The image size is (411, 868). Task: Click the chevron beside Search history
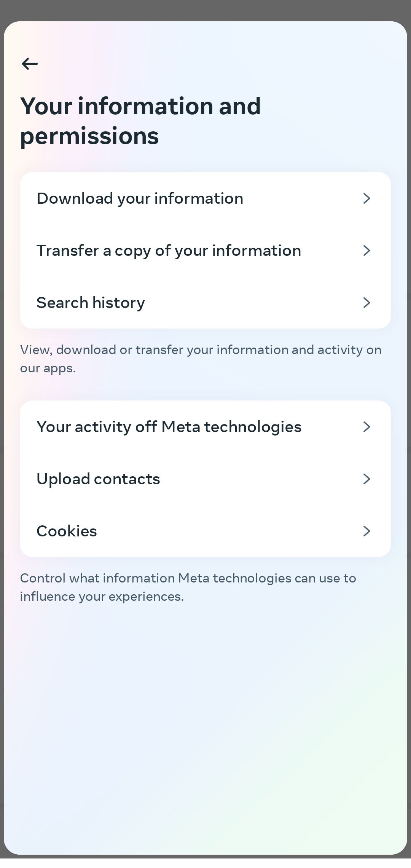pyautogui.click(x=366, y=303)
